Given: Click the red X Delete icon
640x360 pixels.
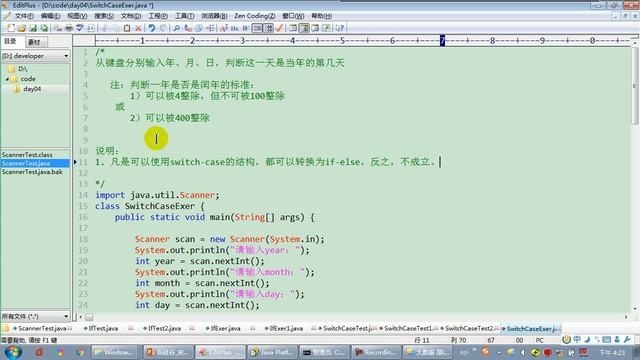Looking at the screenshot, I should [x=138, y=28].
